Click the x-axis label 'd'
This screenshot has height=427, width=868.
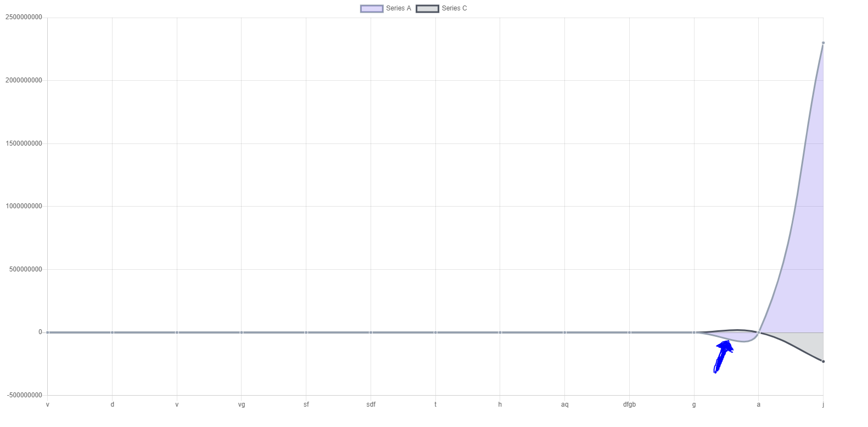pos(113,404)
